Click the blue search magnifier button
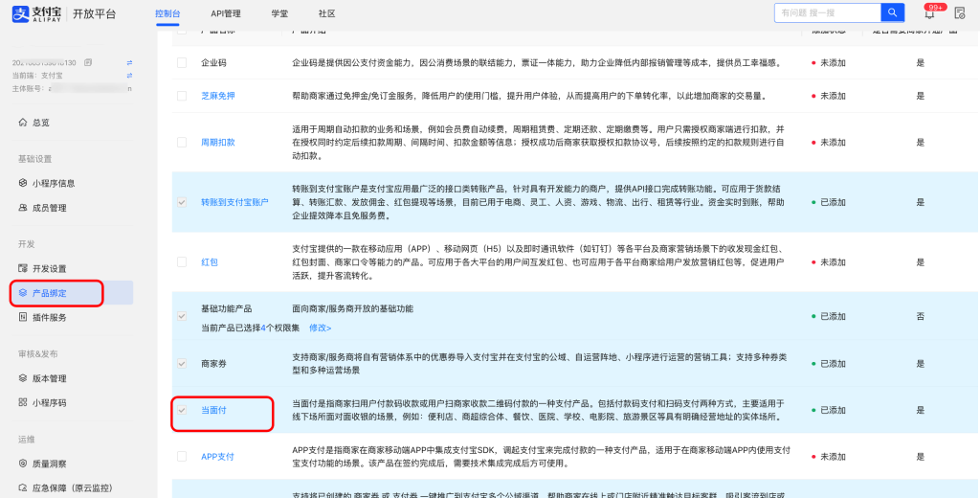980x498 pixels. [891, 12]
